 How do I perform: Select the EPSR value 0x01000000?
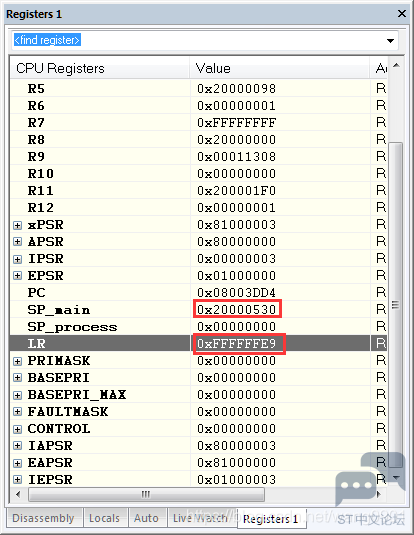pos(237,276)
